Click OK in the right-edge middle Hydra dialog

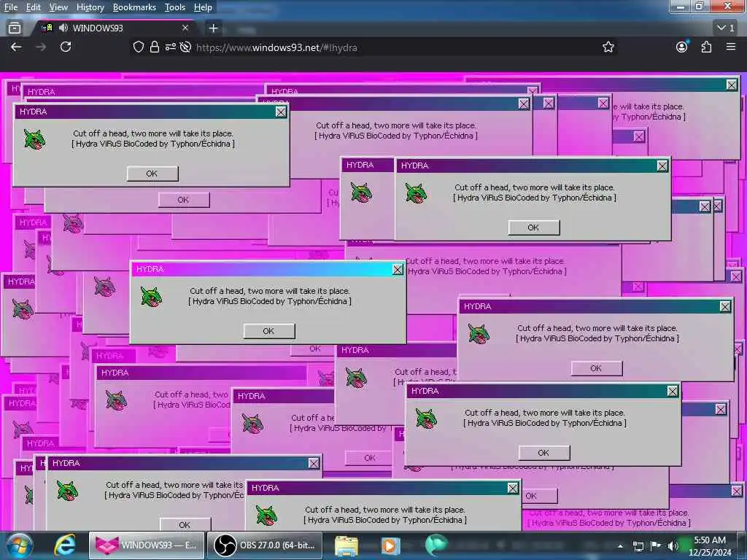[597, 368]
